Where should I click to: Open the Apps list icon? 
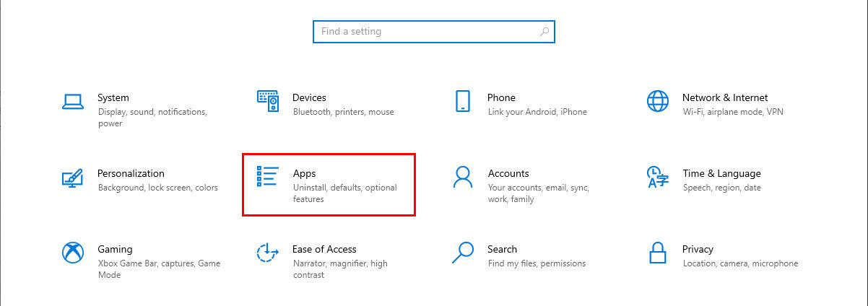(268, 177)
